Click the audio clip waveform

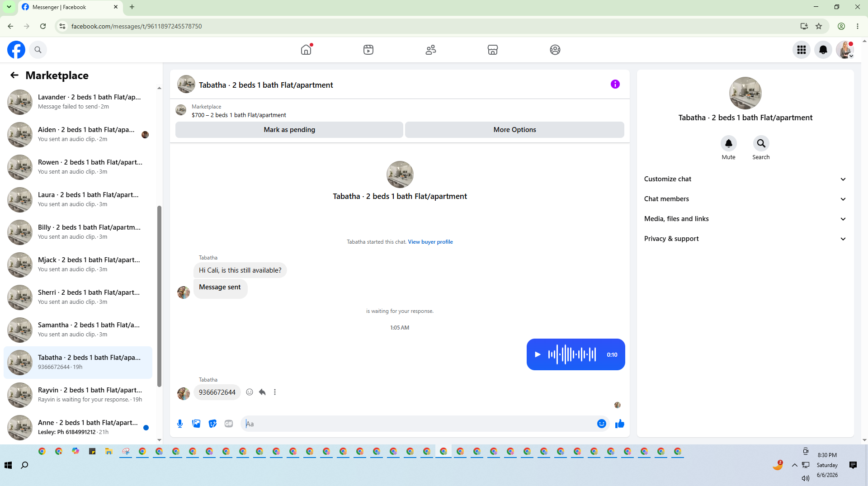(572, 354)
